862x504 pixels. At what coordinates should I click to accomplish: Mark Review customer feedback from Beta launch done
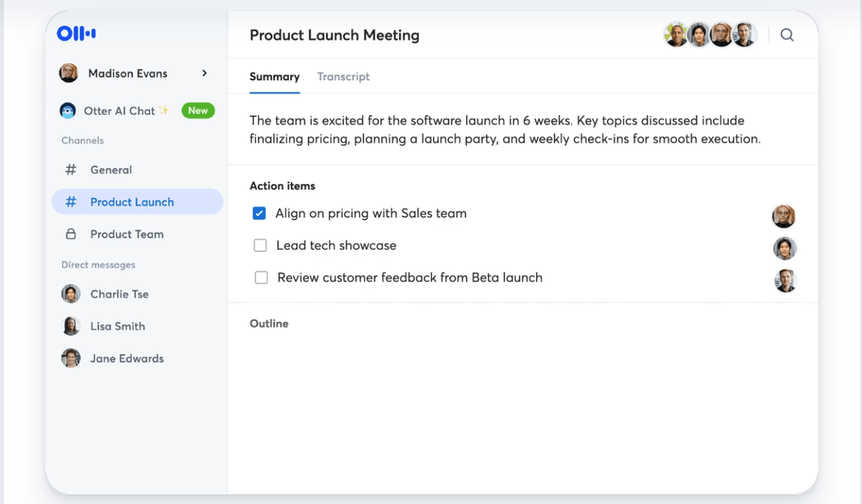coord(261,277)
